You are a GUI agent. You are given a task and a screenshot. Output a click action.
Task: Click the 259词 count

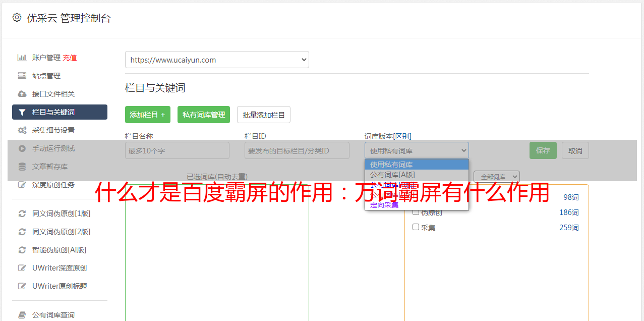point(569,228)
